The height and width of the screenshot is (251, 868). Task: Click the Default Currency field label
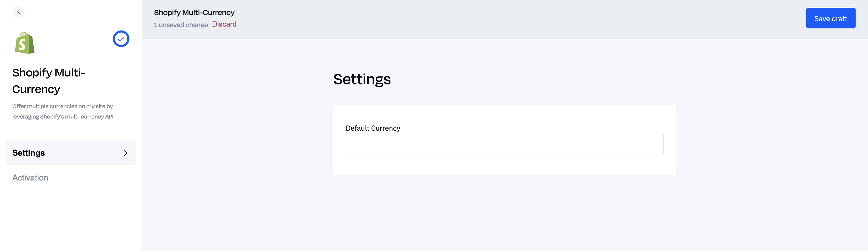tap(373, 128)
